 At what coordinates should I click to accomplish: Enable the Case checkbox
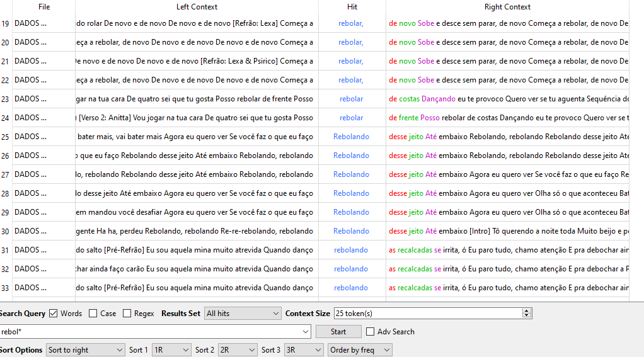93,314
